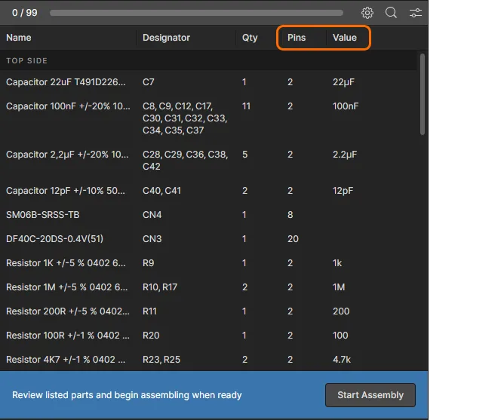The image size is (504, 420).
Task: Click the Qty column header
Action: (x=250, y=38)
